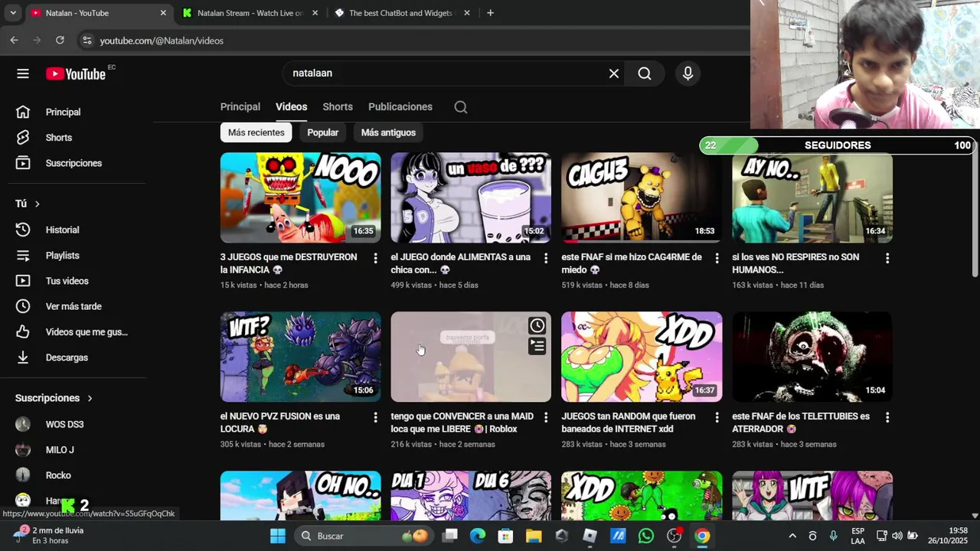980x551 pixels.
Task: Switch to the Shorts channel tab
Action: [338, 107]
